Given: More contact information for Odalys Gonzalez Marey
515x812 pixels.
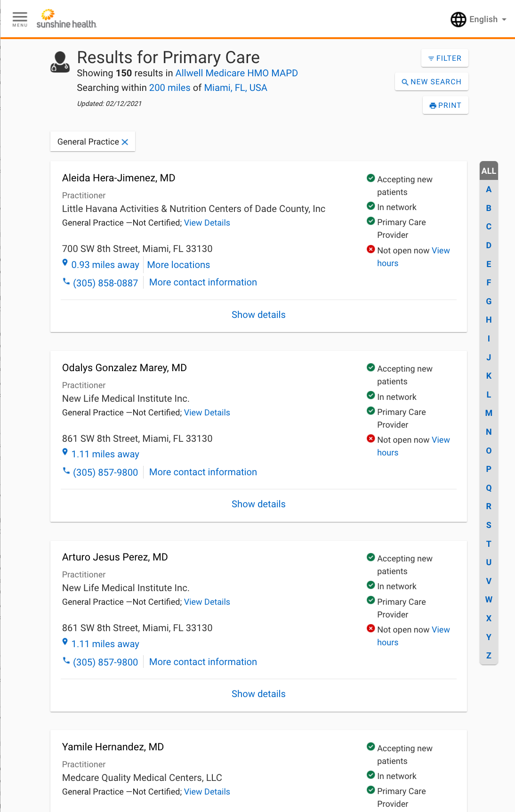Looking at the screenshot, I should coord(203,472).
